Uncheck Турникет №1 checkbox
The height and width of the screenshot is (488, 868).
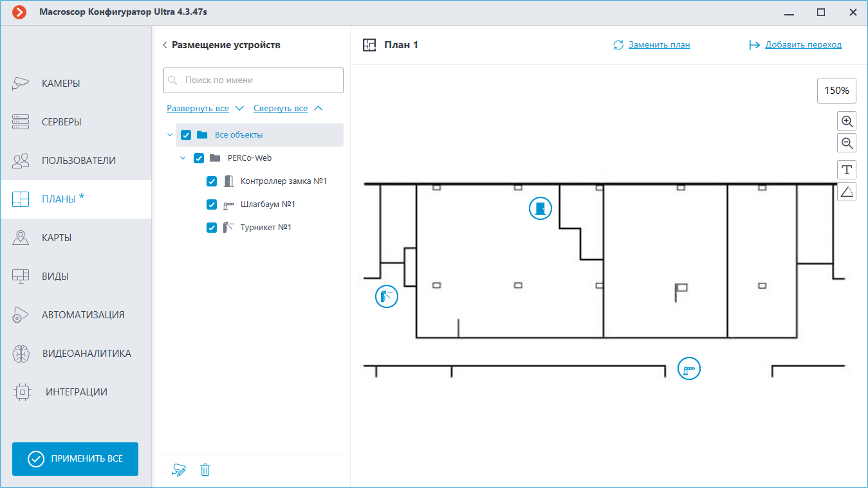212,228
